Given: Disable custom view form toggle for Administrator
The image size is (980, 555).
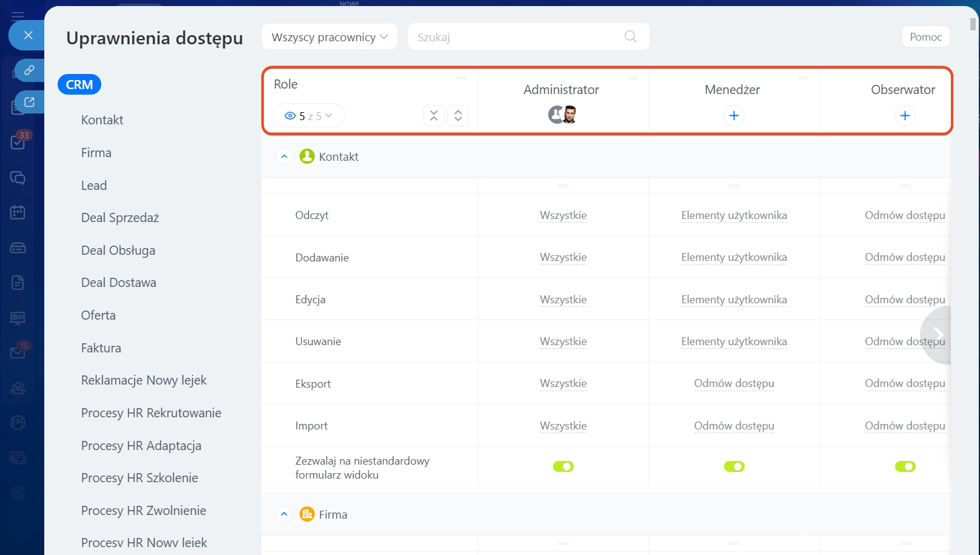Looking at the screenshot, I should pyautogui.click(x=563, y=466).
